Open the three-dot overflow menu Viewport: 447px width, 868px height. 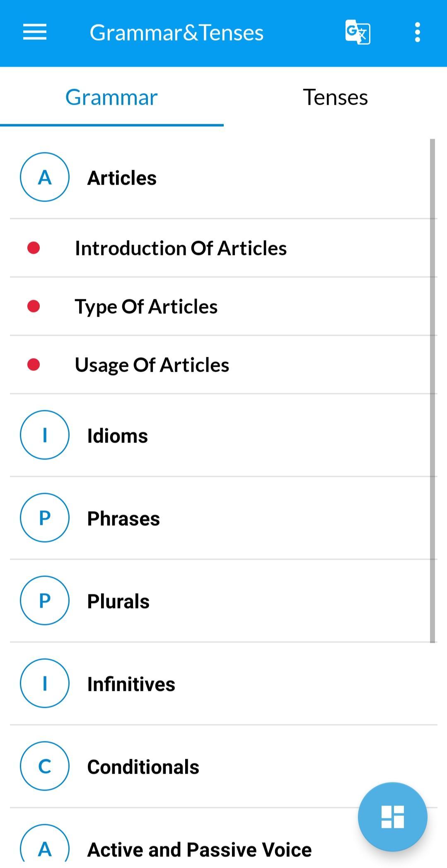click(417, 32)
